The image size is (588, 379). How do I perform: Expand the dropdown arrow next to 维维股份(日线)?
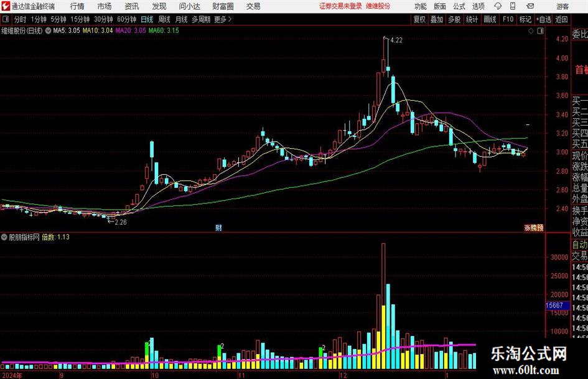pyautogui.click(x=48, y=30)
